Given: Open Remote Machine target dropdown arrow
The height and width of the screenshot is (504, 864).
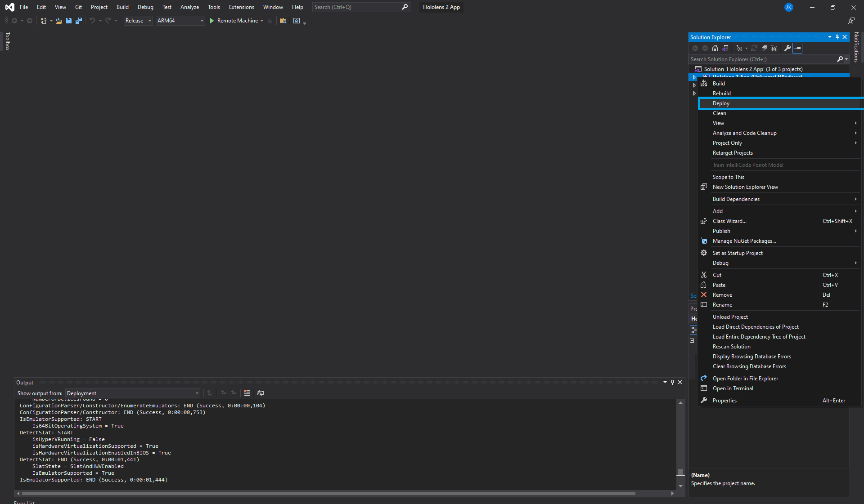Looking at the screenshot, I should pos(262,21).
